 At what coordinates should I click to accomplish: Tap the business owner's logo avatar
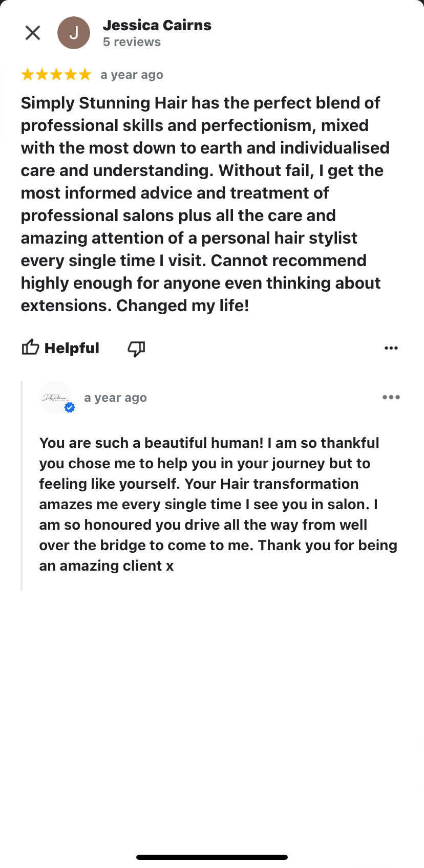(55, 397)
